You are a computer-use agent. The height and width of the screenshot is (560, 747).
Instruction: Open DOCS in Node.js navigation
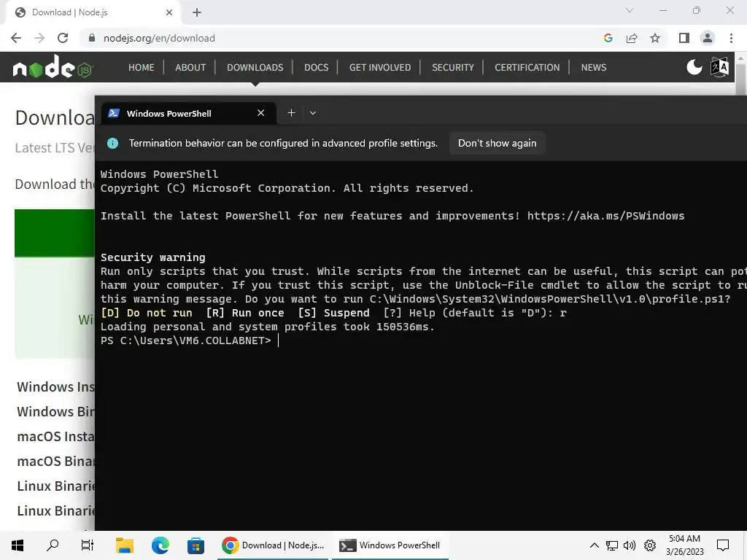pyautogui.click(x=317, y=68)
